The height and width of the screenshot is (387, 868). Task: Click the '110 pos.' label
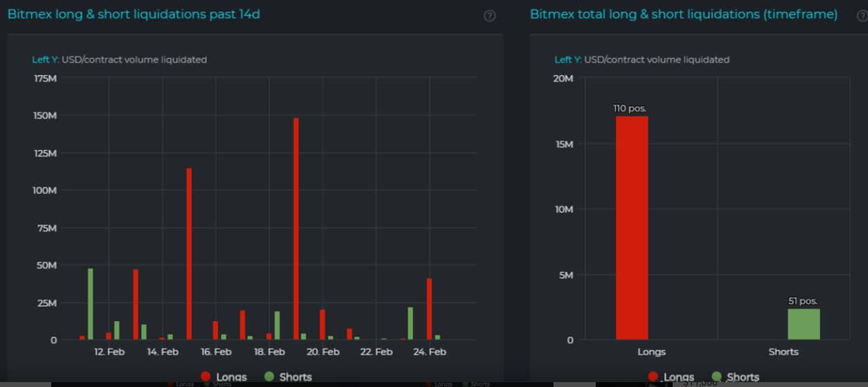pos(630,109)
